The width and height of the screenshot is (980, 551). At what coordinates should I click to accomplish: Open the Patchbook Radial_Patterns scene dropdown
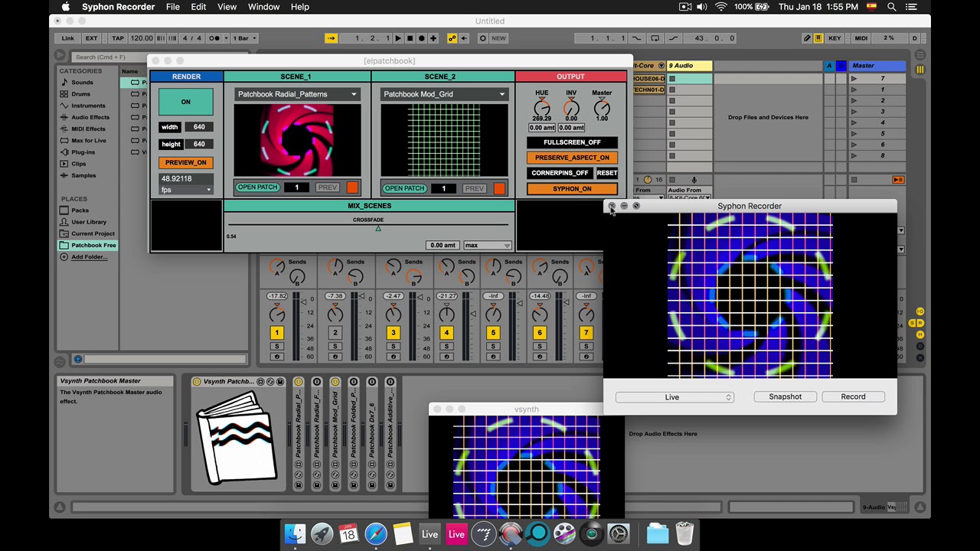(297, 94)
